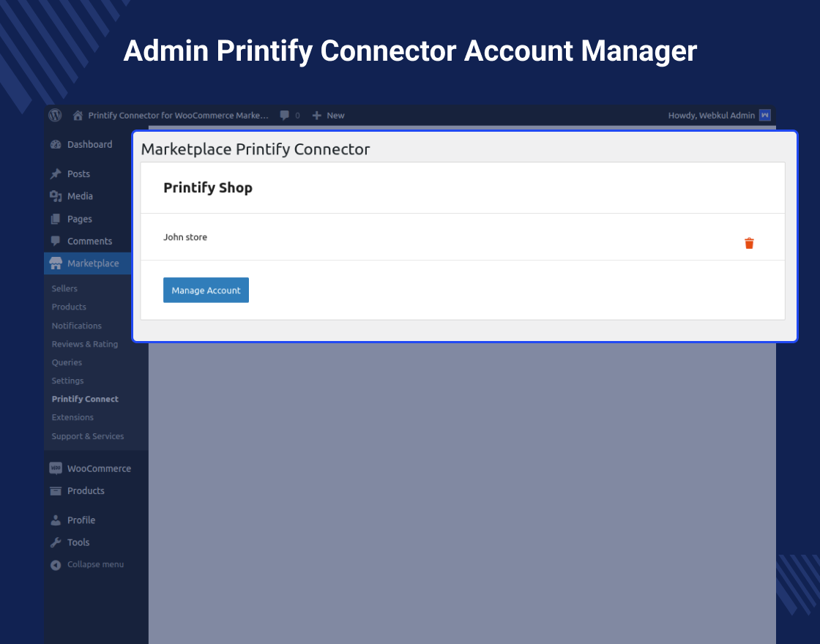Open the comments bubble icon in admin bar
Viewport: 820px width, 644px height.
285,116
